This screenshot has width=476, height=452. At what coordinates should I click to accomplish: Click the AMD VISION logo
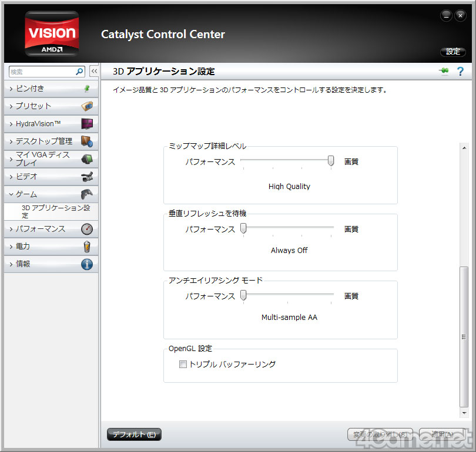[52, 33]
